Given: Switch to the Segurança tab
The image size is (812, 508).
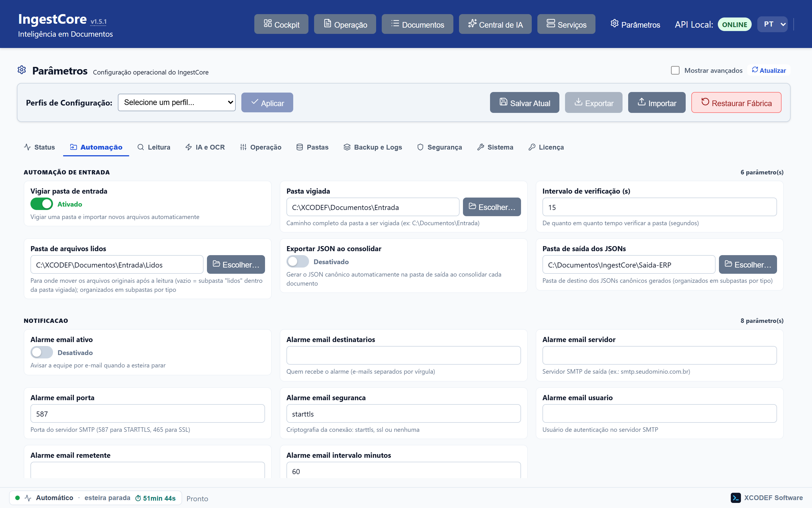Looking at the screenshot, I should coord(439,147).
